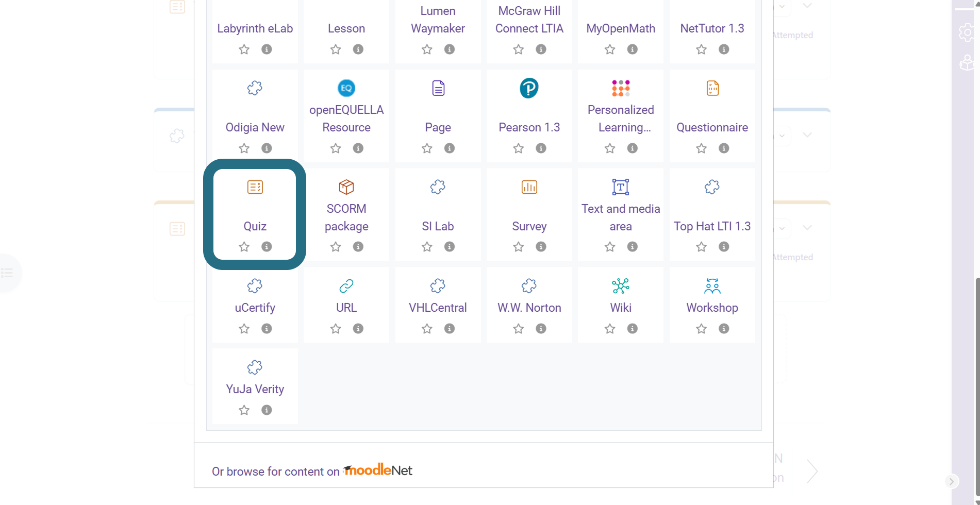View information for W.W. Norton
The height and width of the screenshot is (505, 980).
point(541,329)
